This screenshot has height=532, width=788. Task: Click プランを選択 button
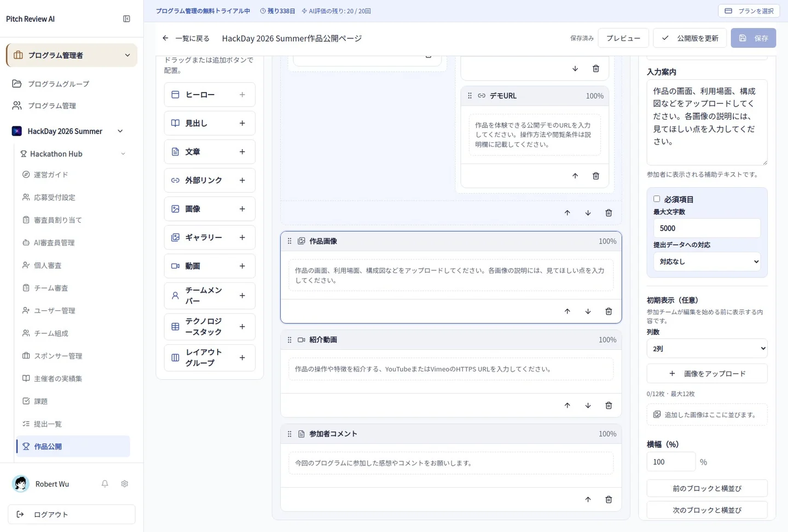click(x=749, y=11)
